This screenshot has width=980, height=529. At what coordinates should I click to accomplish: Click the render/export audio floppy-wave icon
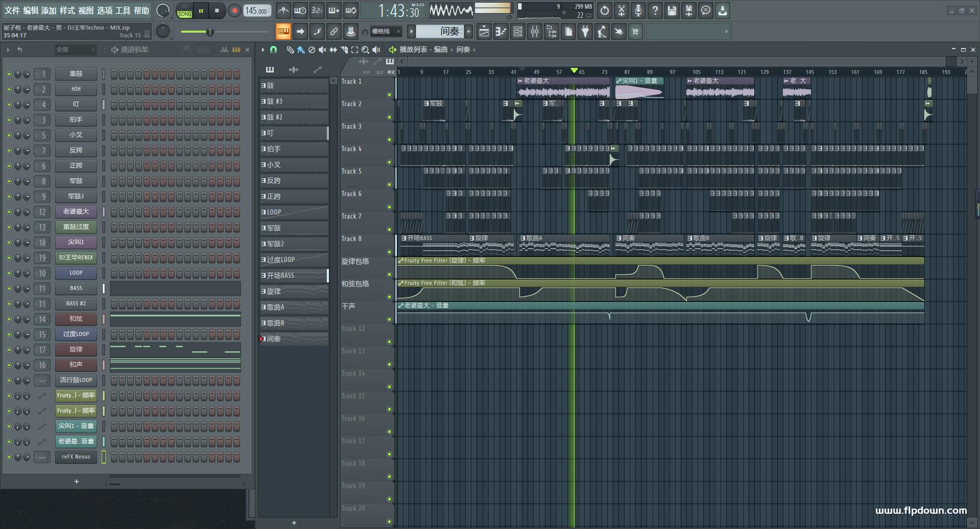point(689,10)
